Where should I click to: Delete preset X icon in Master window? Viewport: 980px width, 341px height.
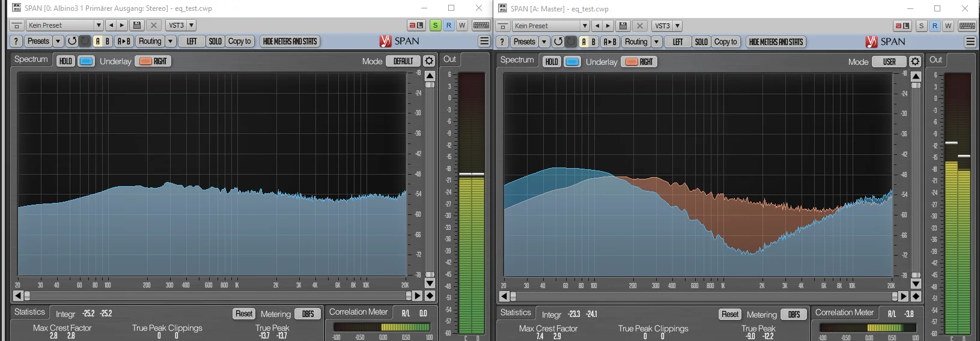[x=640, y=26]
